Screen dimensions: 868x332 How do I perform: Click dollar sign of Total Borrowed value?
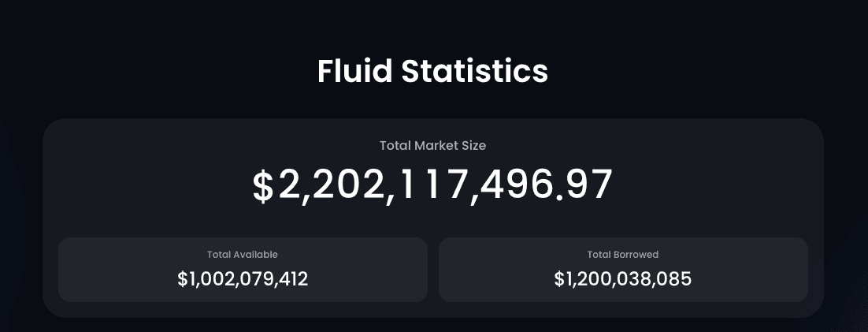(558, 279)
